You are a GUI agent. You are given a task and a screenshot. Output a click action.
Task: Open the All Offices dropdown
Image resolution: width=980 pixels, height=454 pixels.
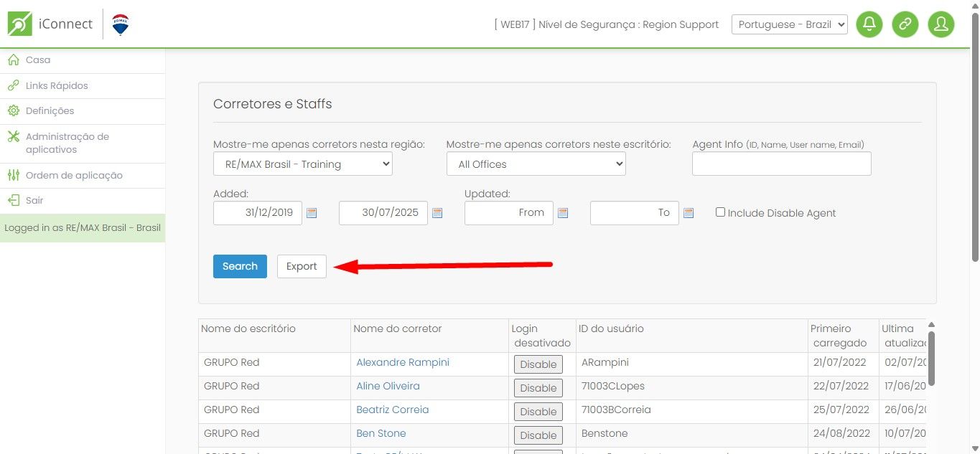[x=536, y=164]
